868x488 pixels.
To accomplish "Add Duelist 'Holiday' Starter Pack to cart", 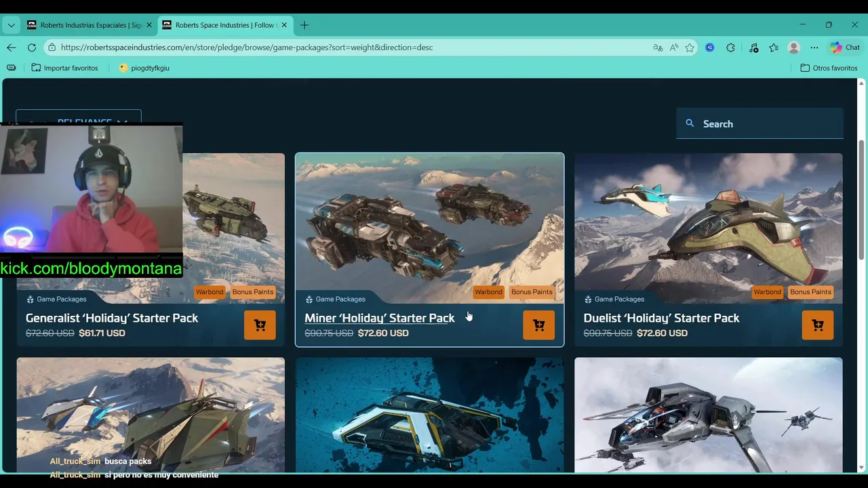I will pos(818,325).
